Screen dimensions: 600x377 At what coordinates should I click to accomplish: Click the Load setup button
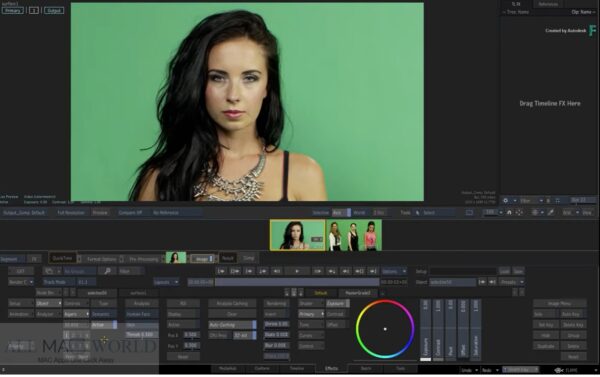click(x=504, y=271)
